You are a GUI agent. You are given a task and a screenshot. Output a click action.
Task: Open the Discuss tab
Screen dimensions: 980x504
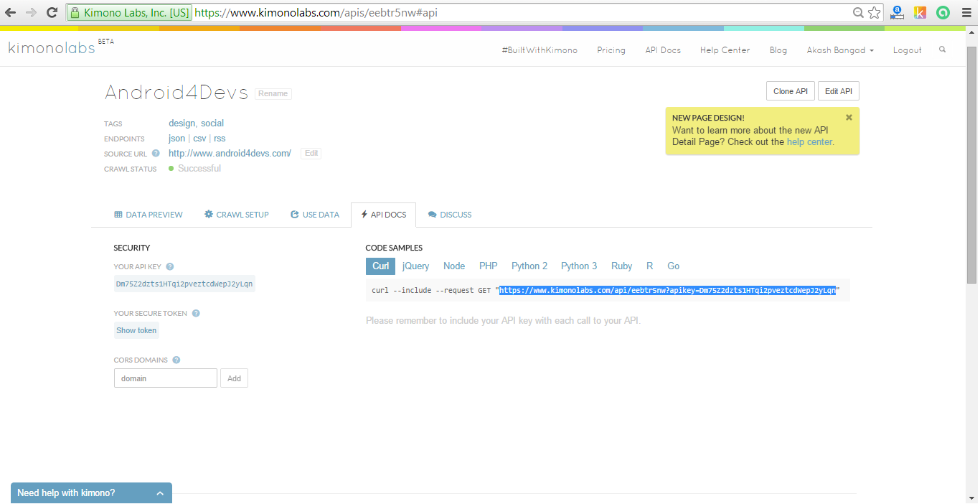coord(450,215)
